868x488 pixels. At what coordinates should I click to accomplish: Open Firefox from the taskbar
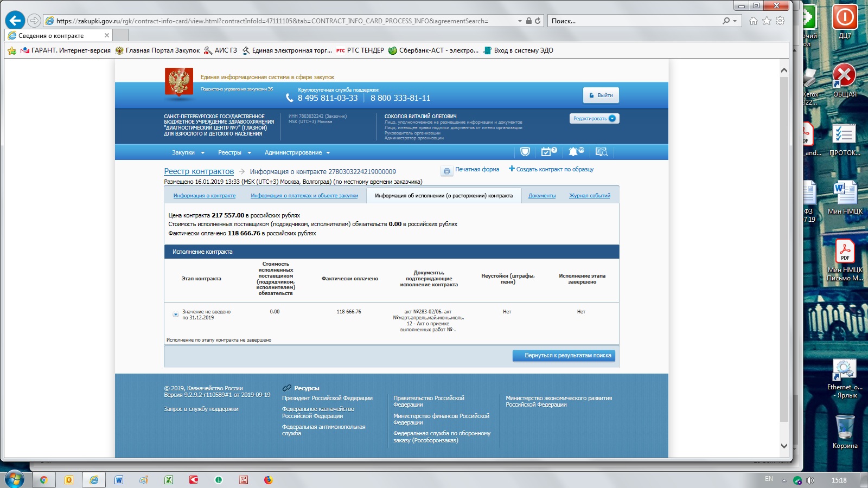point(268,480)
